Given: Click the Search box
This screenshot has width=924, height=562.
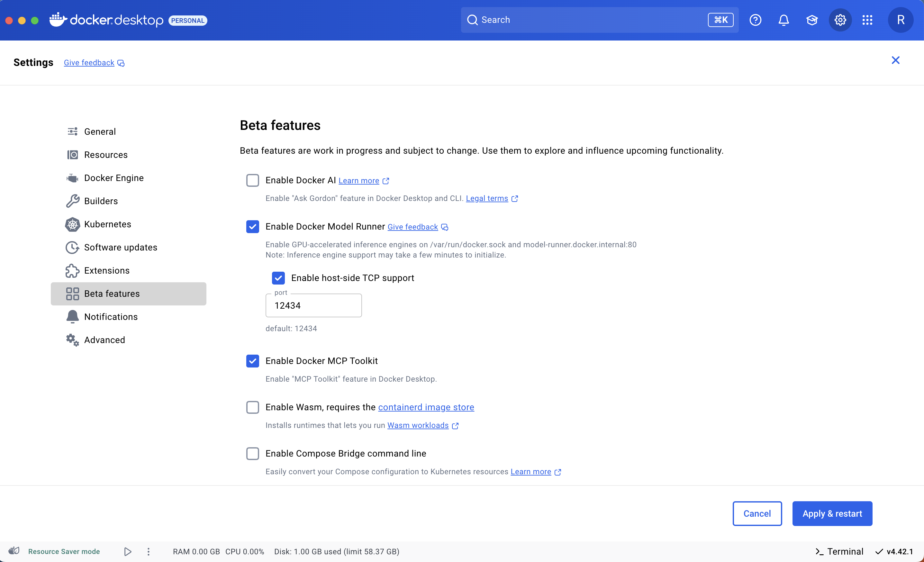Looking at the screenshot, I should coord(599,20).
